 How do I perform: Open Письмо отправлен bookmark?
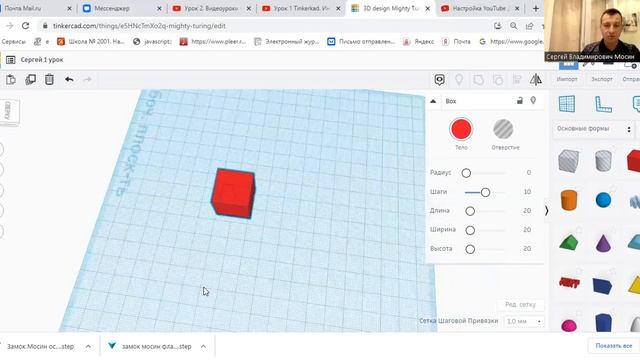click(361, 42)
